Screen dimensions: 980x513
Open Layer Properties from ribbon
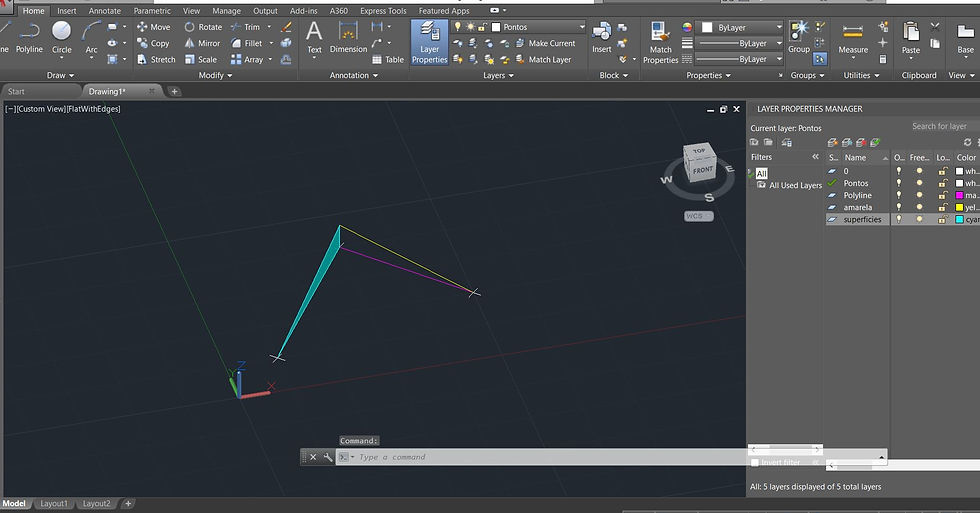tap(429, 42)
